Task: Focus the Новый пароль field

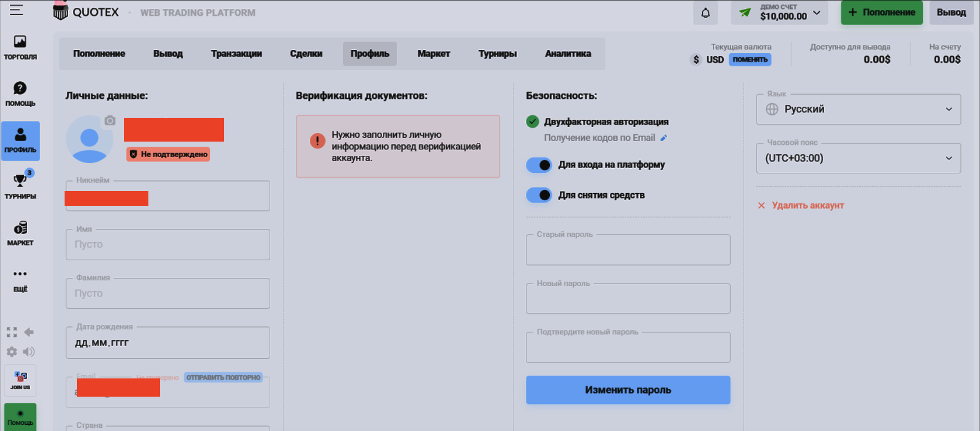Action: coord(628,298)
